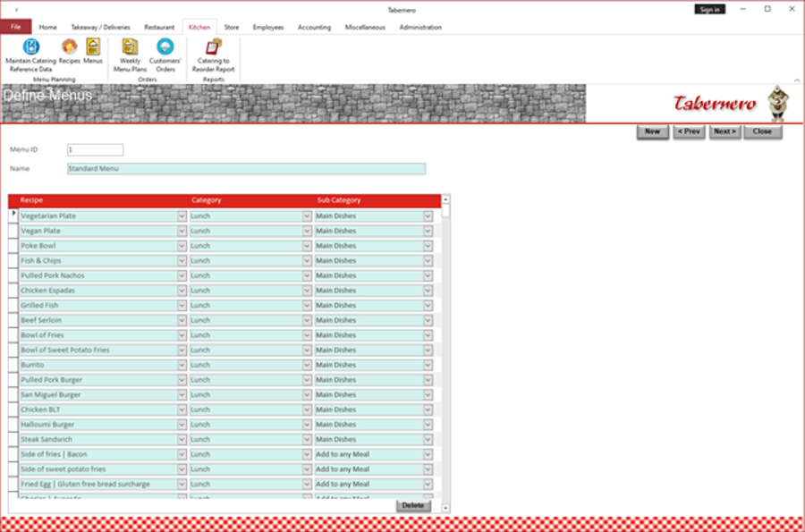Select the Grilled Fish row selector

click(x=13, y=306)
